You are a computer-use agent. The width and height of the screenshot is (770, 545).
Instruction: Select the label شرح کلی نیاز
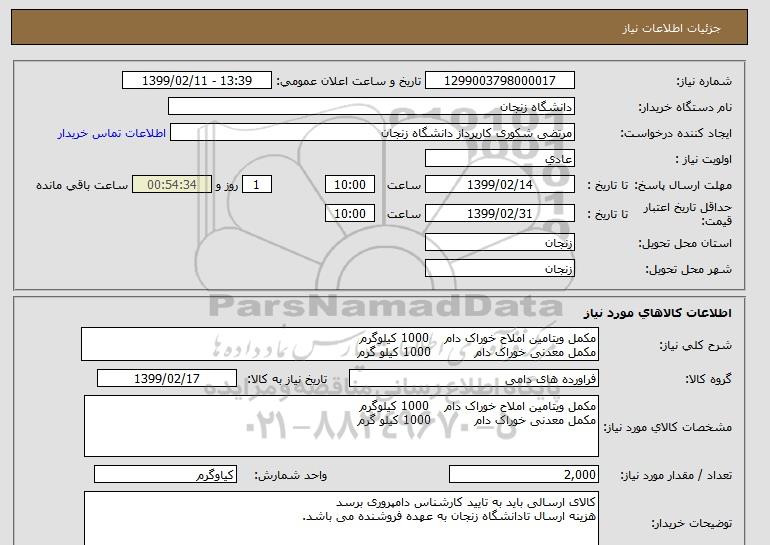[x=695, y=345]
